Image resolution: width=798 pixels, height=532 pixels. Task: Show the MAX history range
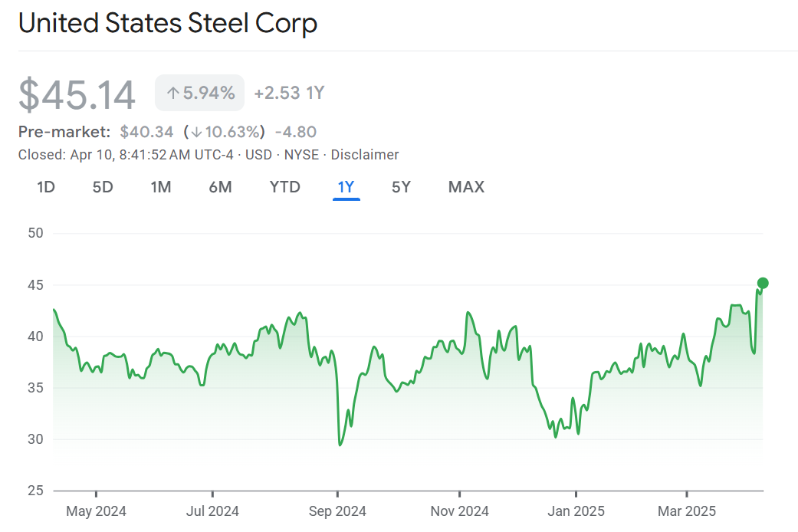(466, 187)
